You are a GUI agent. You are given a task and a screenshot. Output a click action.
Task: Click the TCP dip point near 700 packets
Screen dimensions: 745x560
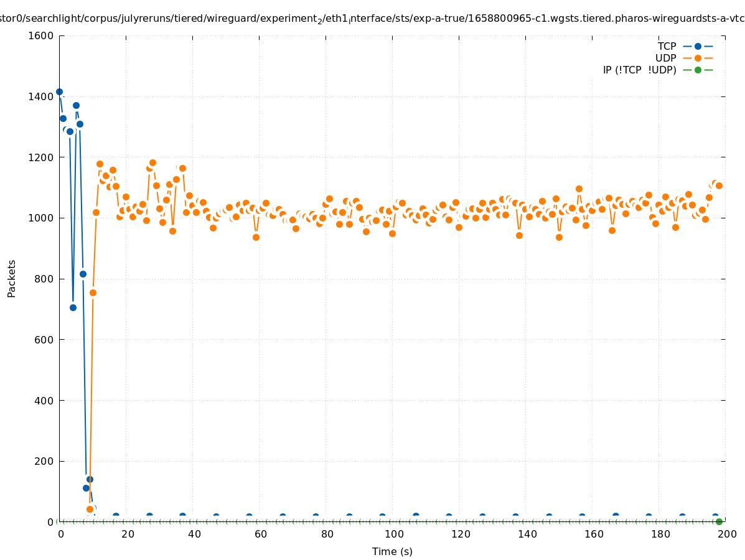[73, 307]
